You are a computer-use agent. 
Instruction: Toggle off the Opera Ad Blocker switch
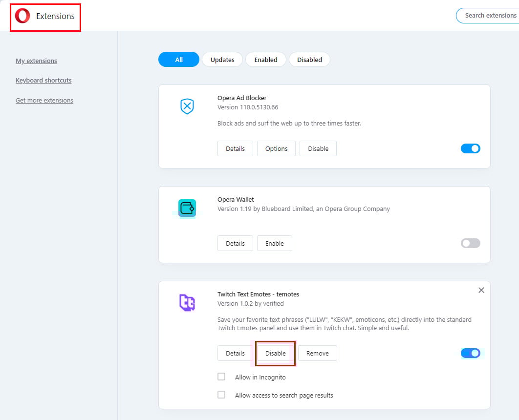click(470, 148)
